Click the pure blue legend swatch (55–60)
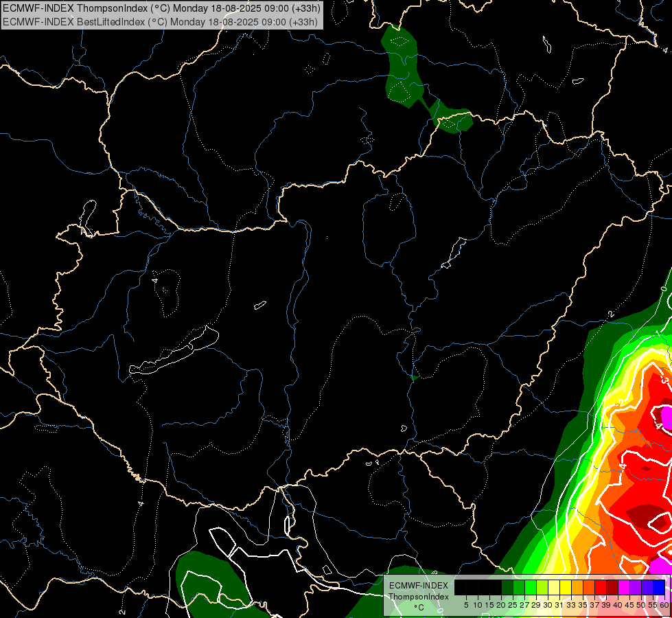672x618 pixels. 659,587
